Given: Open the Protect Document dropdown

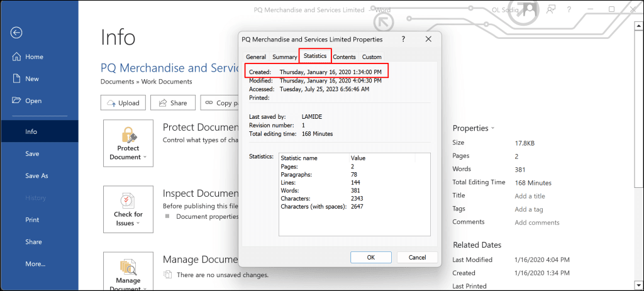Looking at the screenshot, I should point(128,143).
